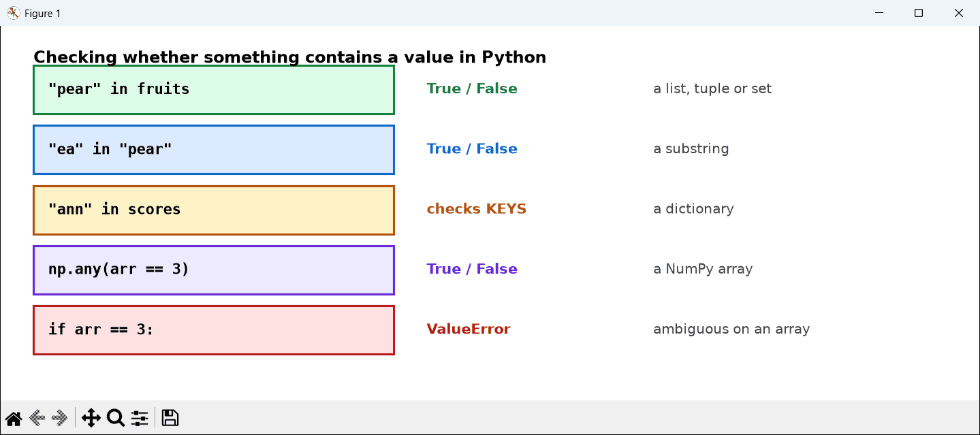Screen dimensions: 980x435
Task: Click the matplotlib Figure 1 window icon
Action: pos(13,13)
